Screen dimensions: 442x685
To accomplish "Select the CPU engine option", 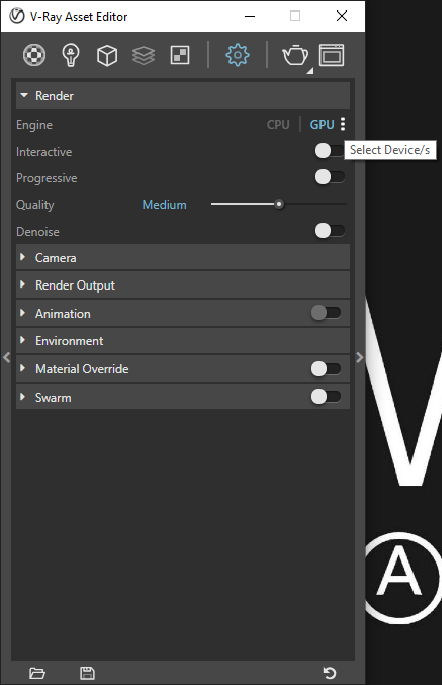I will pos(278,125).
